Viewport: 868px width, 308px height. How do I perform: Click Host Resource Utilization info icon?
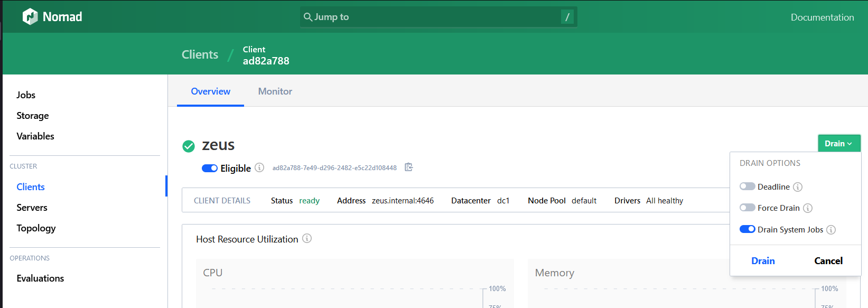point(307,239)
